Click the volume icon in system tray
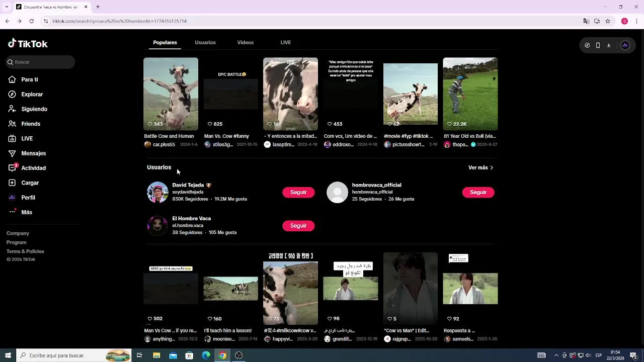Screen dimensions: 644x362 tap(588, 355)
